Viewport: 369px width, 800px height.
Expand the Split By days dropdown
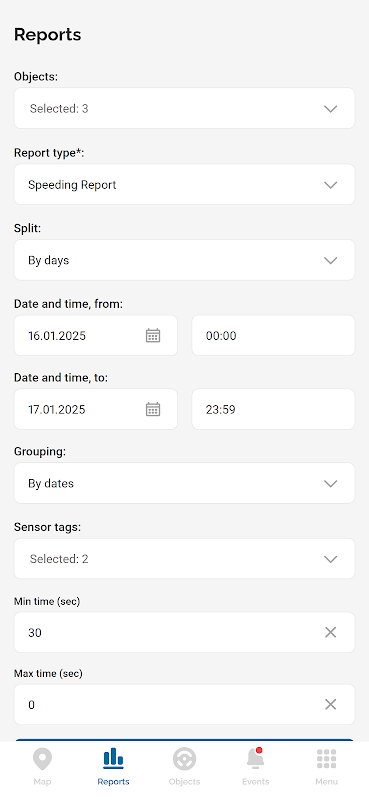click(184, 260)
